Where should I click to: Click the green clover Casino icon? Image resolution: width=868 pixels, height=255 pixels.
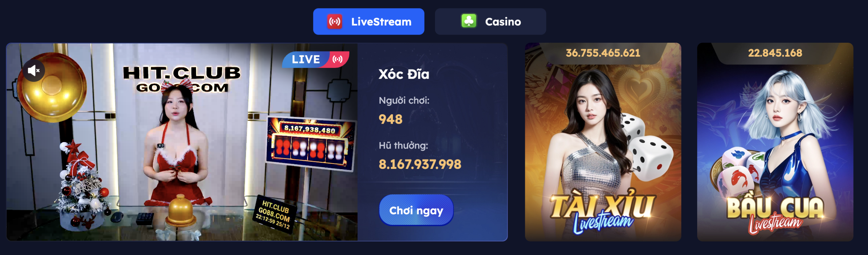pos(469,21)
